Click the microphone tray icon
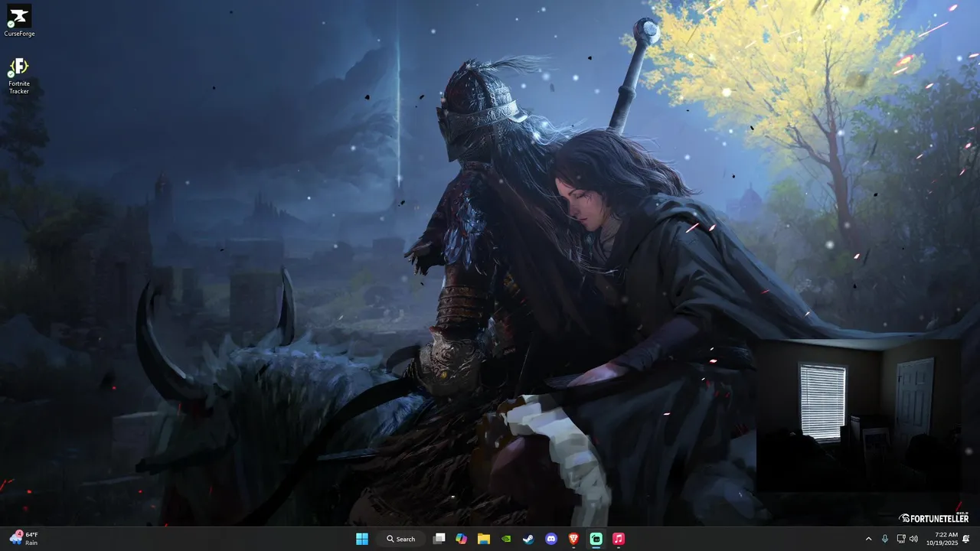This screenshot has height=551, width=980. pyautogui.click(x=885, y=539)
